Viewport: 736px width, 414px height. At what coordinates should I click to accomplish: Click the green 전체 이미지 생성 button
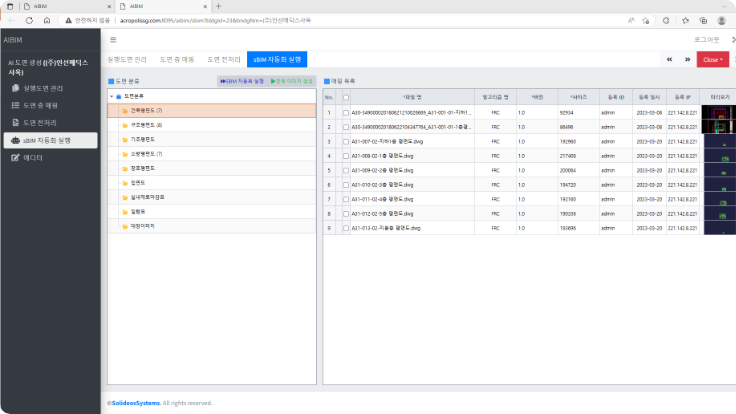tap(293, 80)
